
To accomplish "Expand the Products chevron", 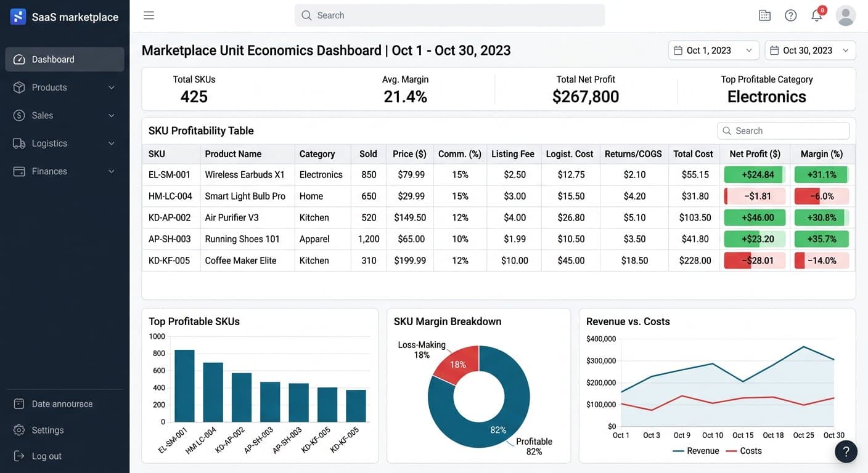I will [x=112, y=87].
